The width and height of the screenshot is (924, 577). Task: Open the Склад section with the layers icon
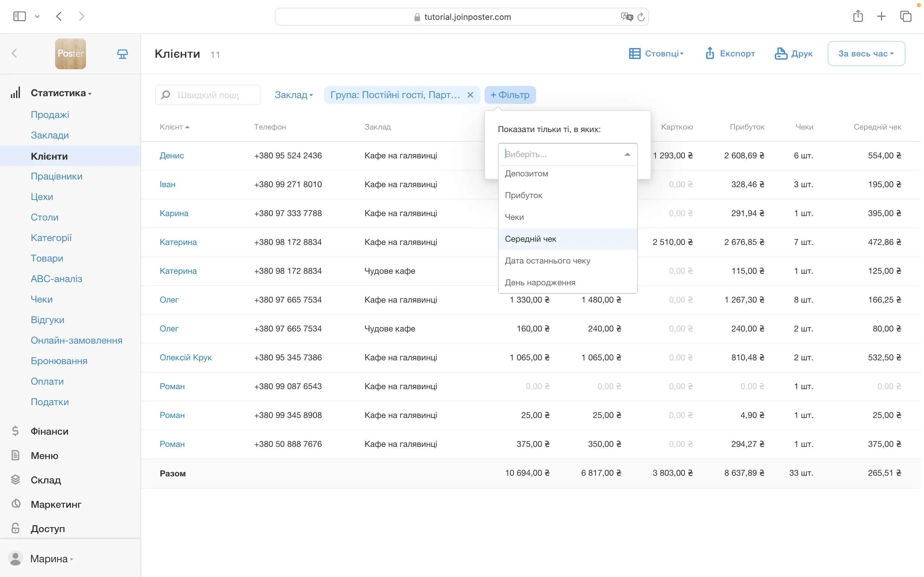point(46,480)
